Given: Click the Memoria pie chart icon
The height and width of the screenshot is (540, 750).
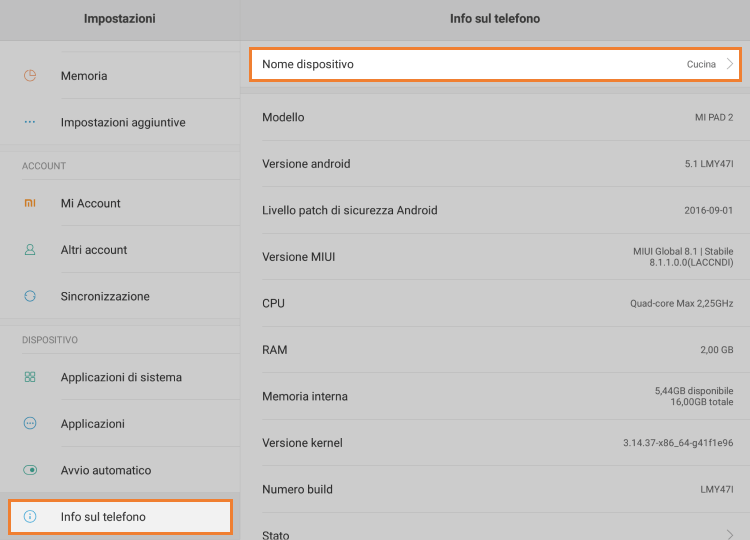Looking at the screenshot, I should pyautogui.click(x=30, y=76).
